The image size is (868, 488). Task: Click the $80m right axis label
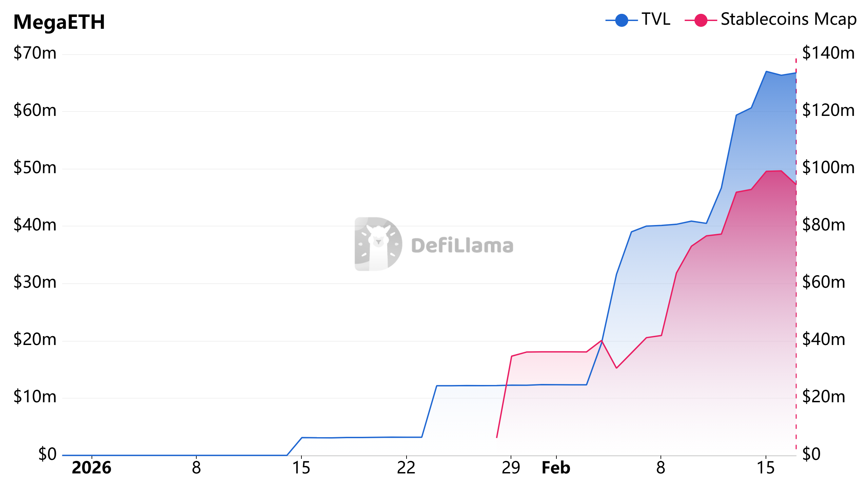point(824,225)
